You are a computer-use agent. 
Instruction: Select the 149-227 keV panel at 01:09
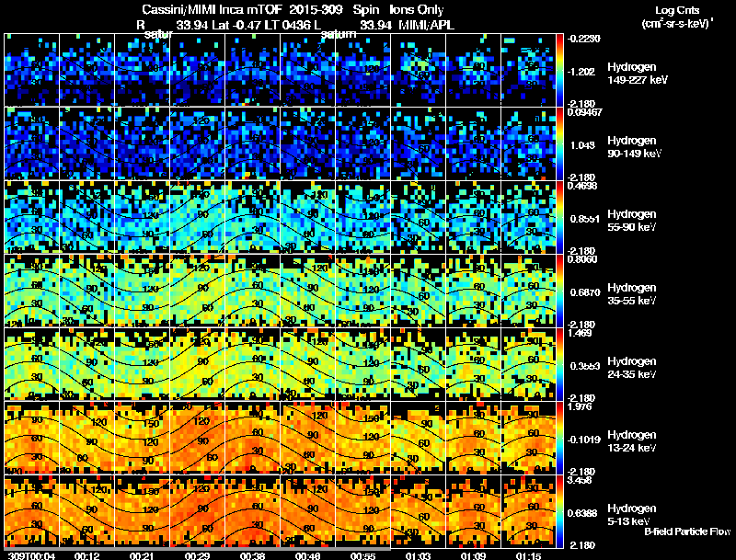(473, 70)
